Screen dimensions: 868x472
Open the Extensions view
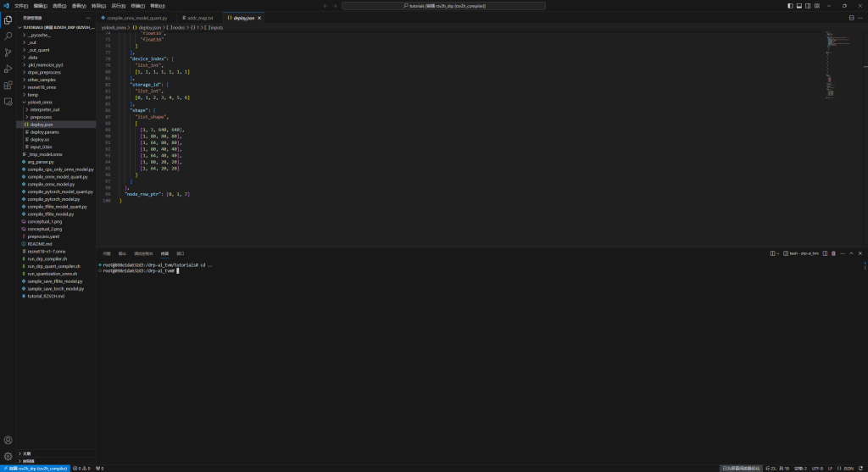(8, 85)
